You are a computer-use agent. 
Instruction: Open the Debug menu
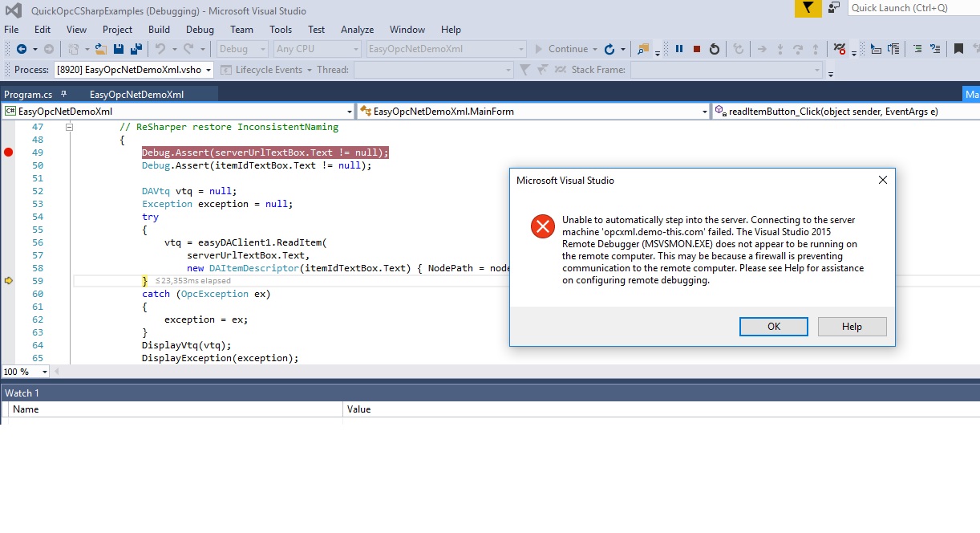click(x=200, y=30)
